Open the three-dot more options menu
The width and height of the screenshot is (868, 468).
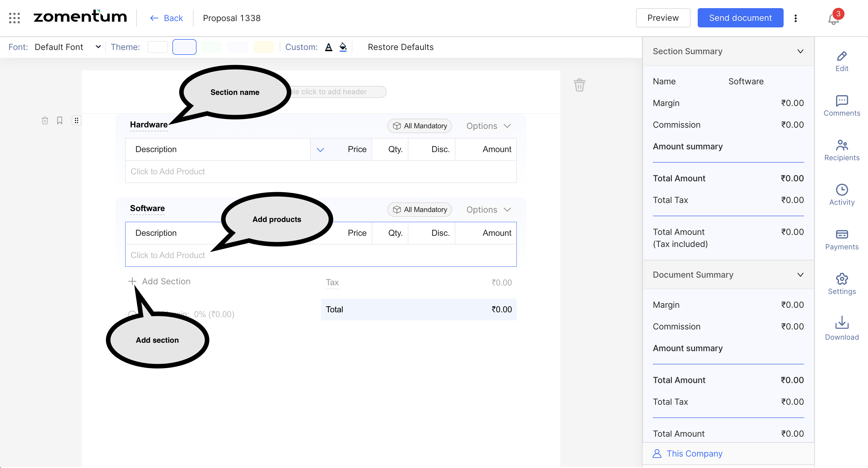click(x=795, y=18)
